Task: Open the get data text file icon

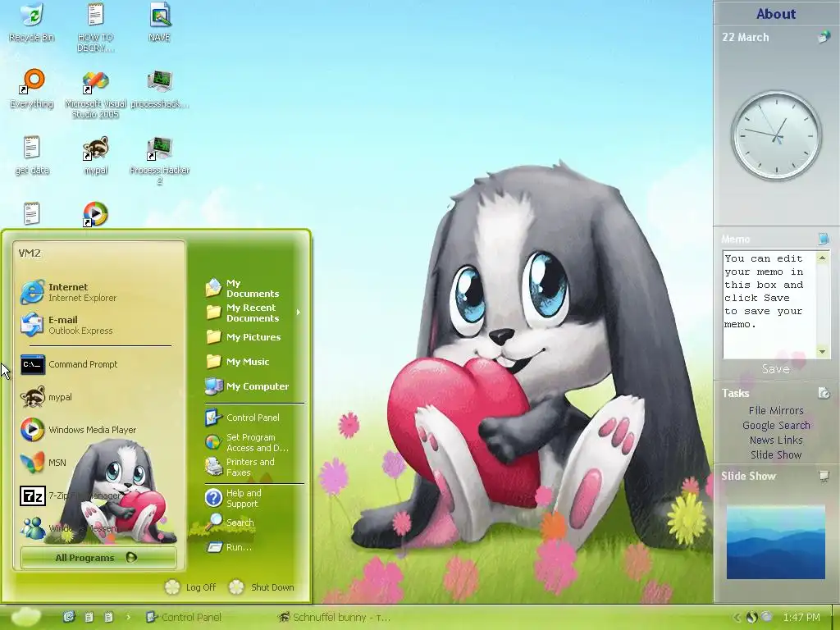Action: point(32,155)
